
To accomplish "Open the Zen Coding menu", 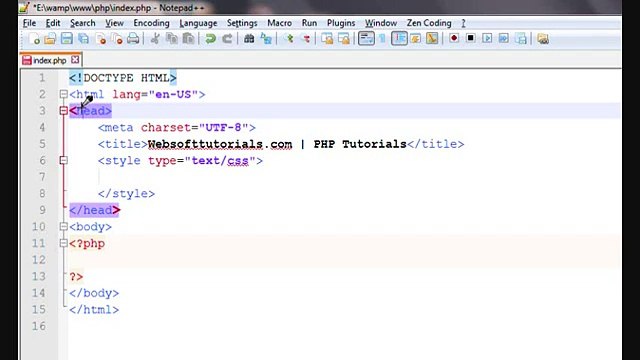I will click(429, 23).
